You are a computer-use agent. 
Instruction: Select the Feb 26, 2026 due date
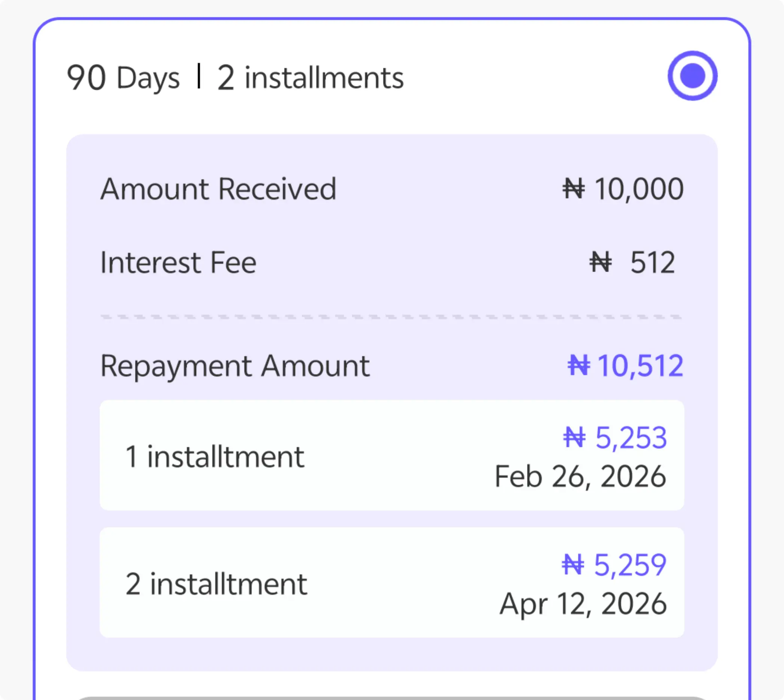(580, 477)
